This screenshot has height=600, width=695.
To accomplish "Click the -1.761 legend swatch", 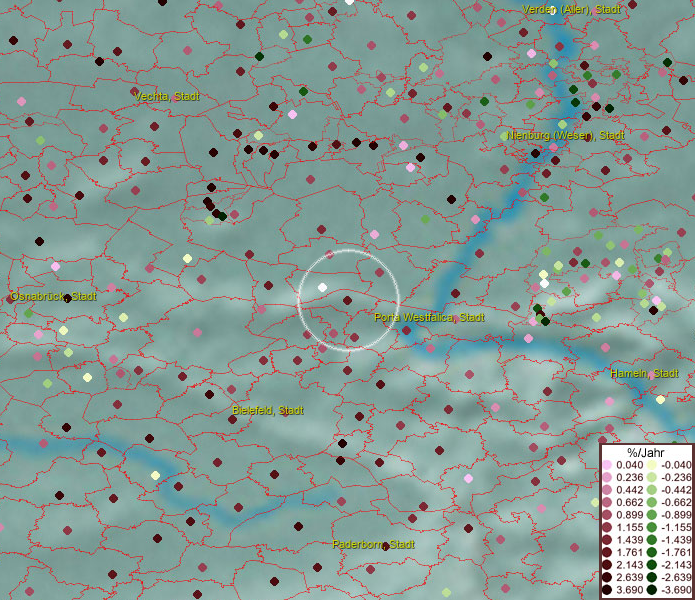I will coord(652,553).
